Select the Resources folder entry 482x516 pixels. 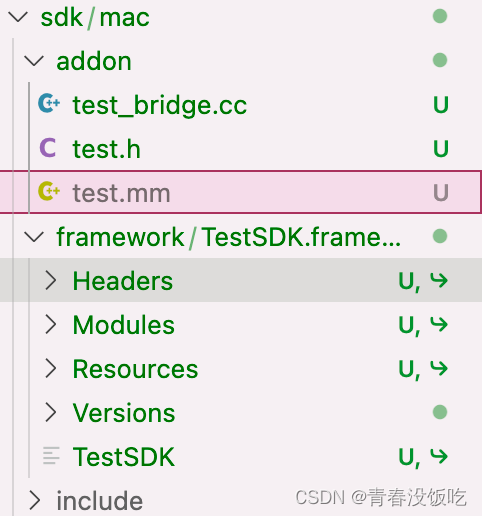[135, 369]
